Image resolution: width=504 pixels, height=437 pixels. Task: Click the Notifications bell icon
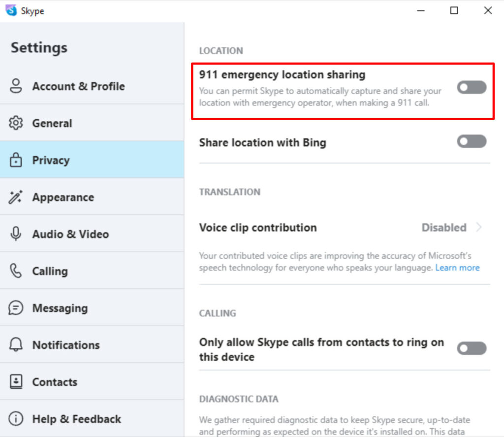[x=16, y=345]
